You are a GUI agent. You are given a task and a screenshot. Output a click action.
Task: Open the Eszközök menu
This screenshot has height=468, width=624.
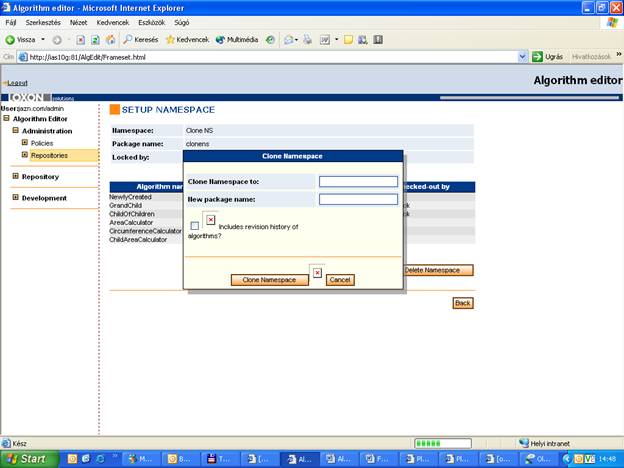coord(152,23)
